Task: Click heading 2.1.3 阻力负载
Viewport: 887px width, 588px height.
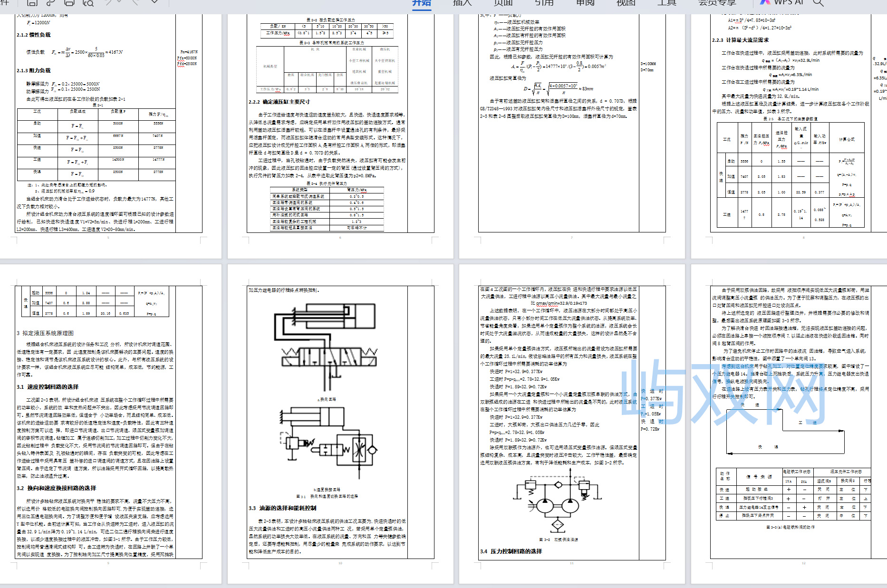Action: (x=33, y=70)
